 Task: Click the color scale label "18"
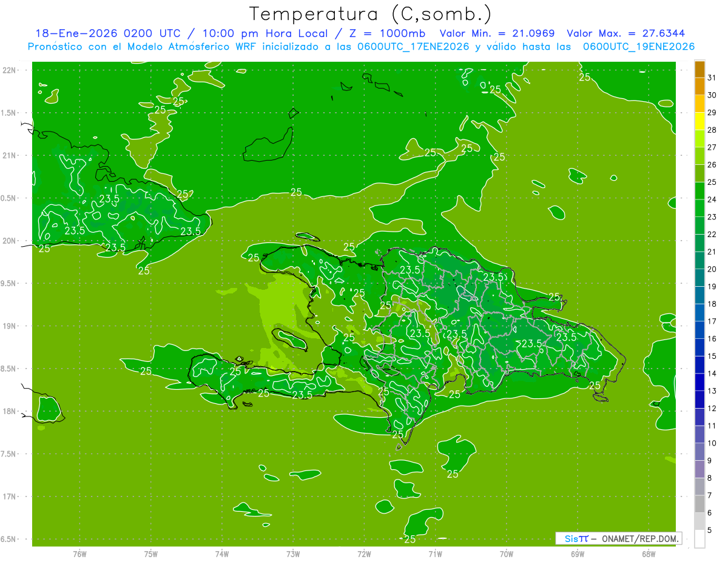tap(712, 304)
